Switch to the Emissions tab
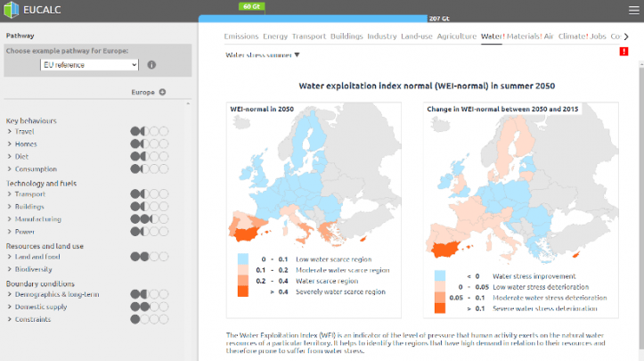644x361 pixels. [241, 37]
